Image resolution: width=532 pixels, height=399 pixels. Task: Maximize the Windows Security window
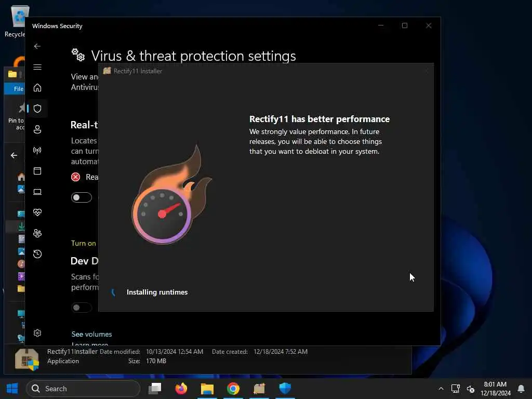pos(404,25)
